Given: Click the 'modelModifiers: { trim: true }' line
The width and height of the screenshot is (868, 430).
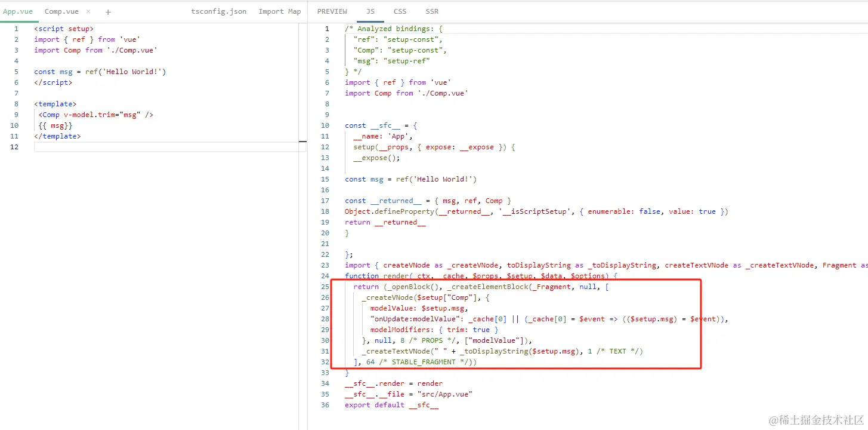Looking at the screenshot, I should click(434, 330).
